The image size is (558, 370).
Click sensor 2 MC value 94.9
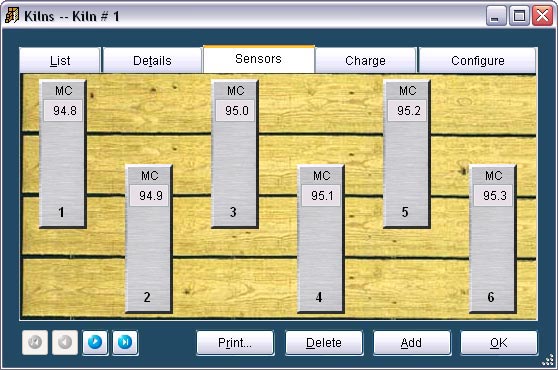(149, 195)
